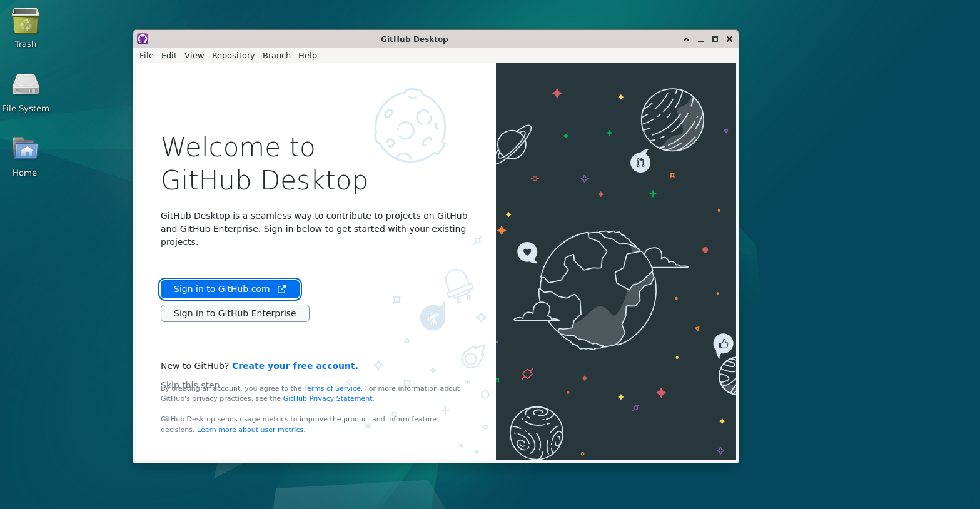Click Sign in to GitHub Enterprise button
Image resolution: width=980 pixels, height=509 pixels.
point(235,313)
